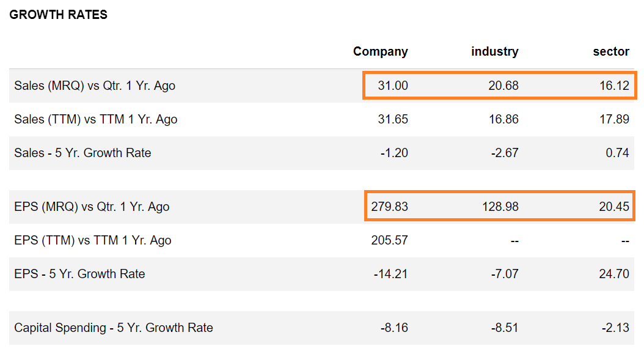Click EPS (MRQ) vs Qtr. 1 Yr. Ago label
Viewport: 644px width, 357px height.
[x=92, y=207]
